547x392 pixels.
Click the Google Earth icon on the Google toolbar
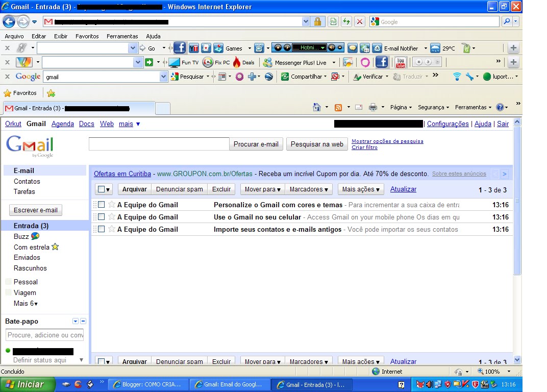point(269,76)
